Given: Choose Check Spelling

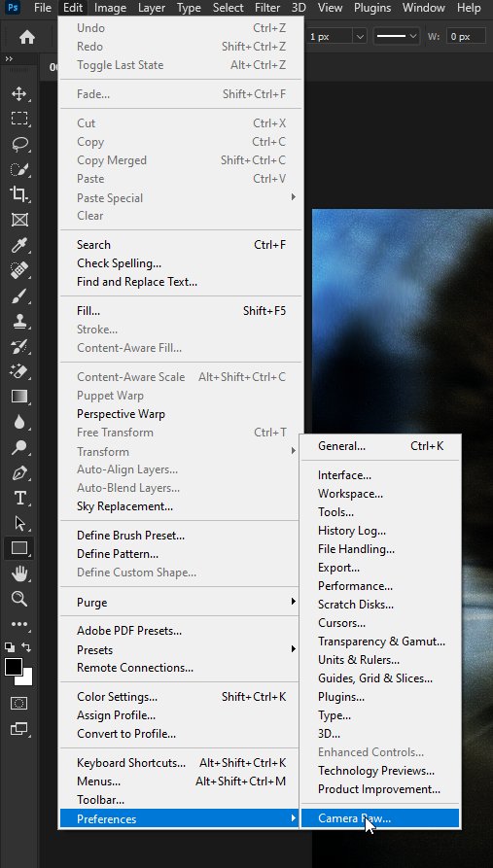Looking at the screenshot, I should [181, 263].
